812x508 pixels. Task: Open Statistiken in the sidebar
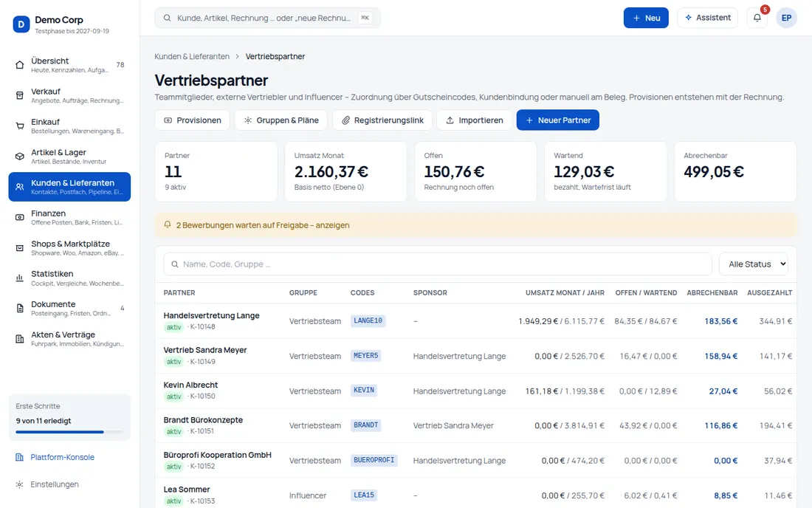click(69, 278)
